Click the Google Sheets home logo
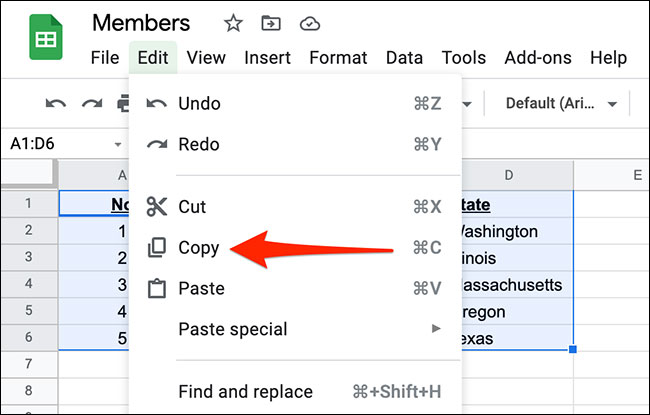650x415 pixels. [45, 39]
